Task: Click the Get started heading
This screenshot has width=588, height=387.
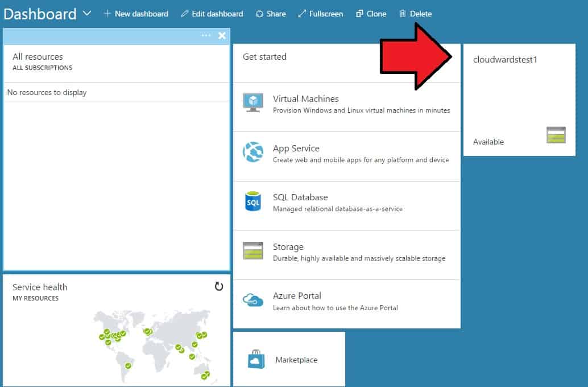Action: point(264,57)
